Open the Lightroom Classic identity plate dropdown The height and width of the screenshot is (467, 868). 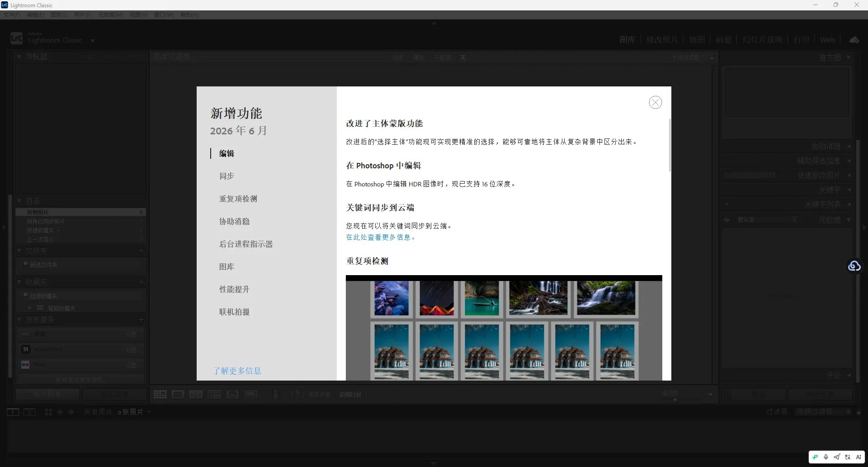point(92,41)
